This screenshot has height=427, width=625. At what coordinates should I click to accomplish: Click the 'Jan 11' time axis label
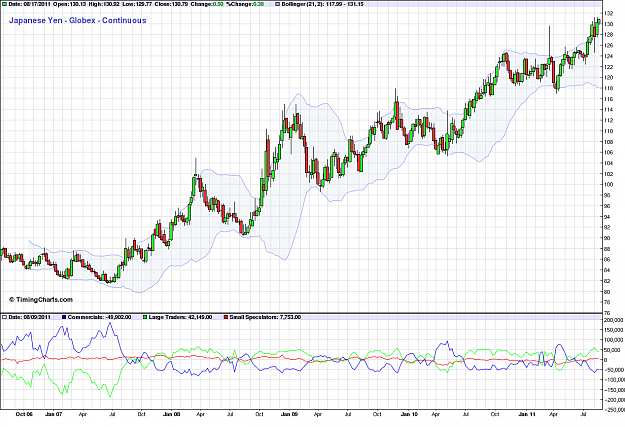tap(527, 414)
